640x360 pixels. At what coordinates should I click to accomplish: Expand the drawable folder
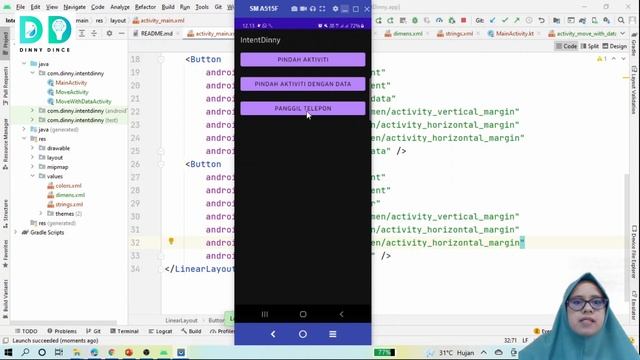32,148
